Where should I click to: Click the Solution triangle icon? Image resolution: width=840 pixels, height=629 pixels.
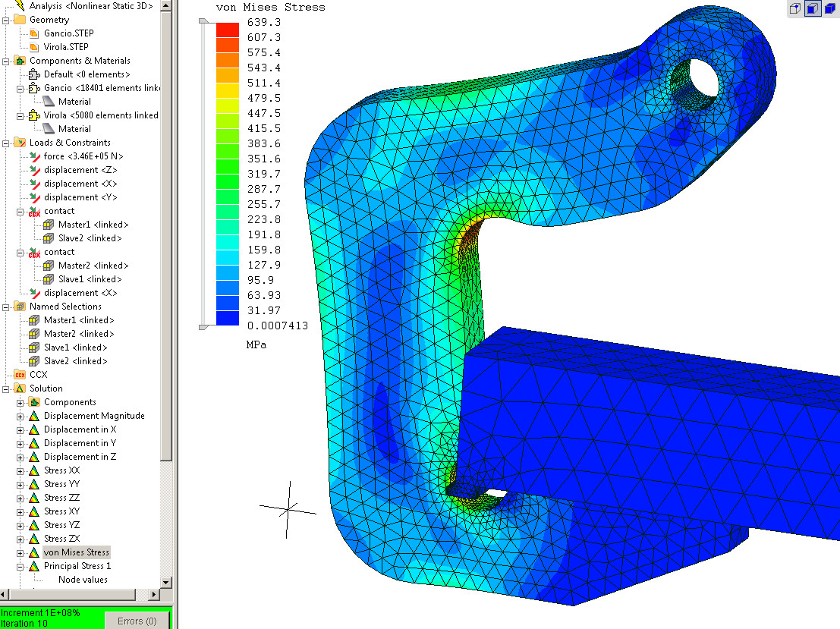[x=20, y=388]
